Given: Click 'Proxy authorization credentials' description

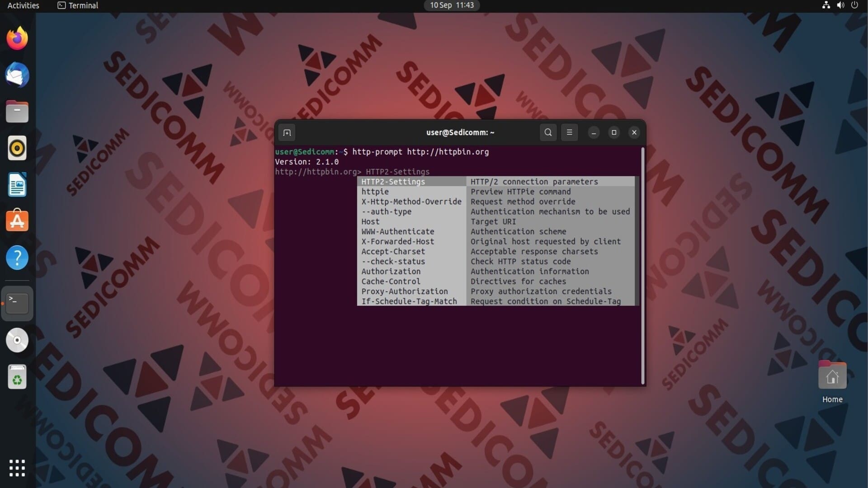Looking at the screenshot, I should [x=541, y=291].
